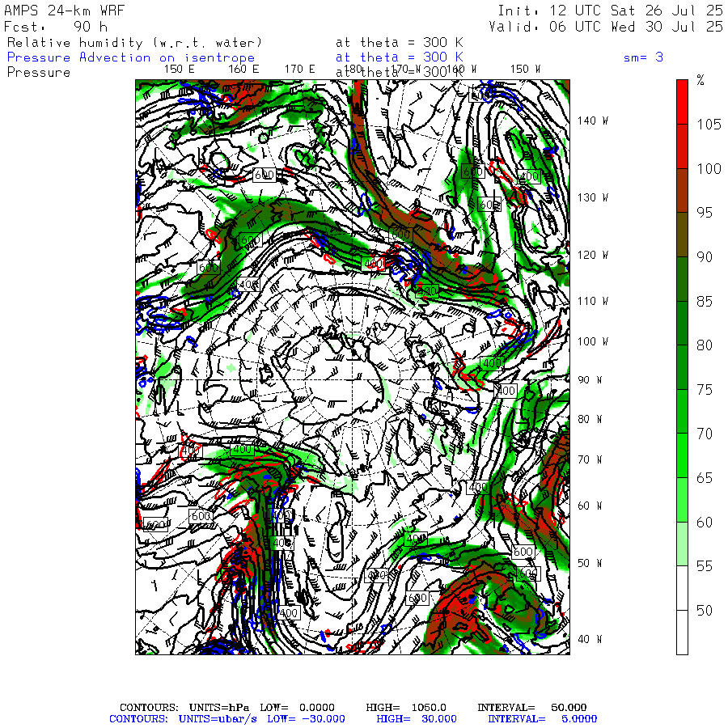Select the '90' color bar tick label
The height and width of the screenshot is (728, 728).
coord(705,256)
